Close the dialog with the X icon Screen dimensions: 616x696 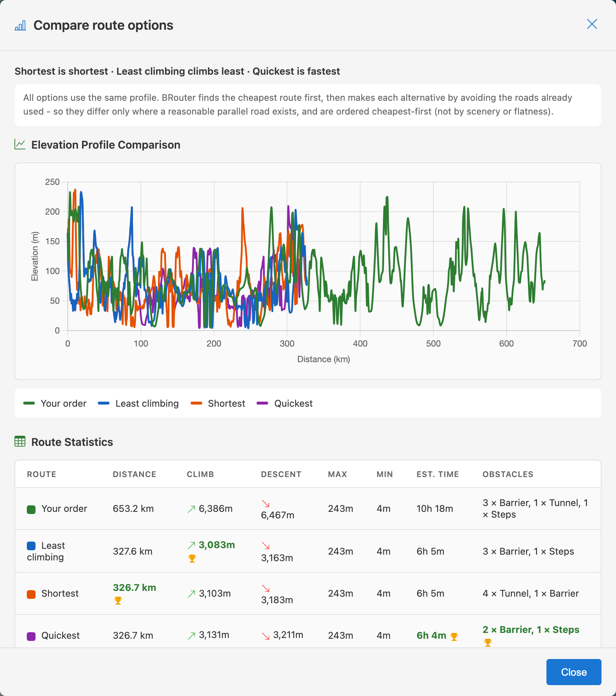(x=592, y=24)
